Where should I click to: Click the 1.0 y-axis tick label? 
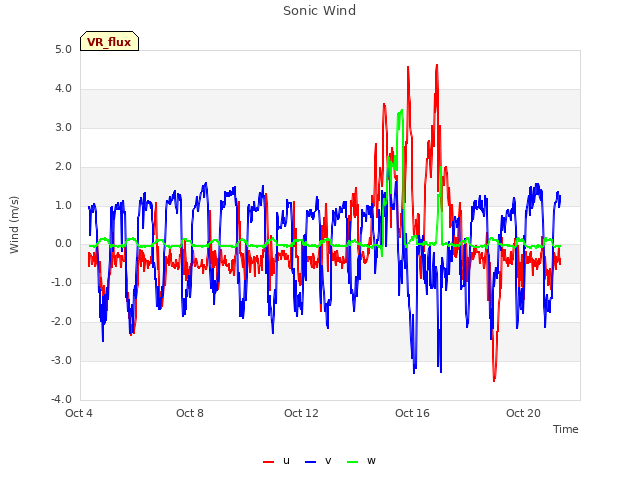click(63, 205)
